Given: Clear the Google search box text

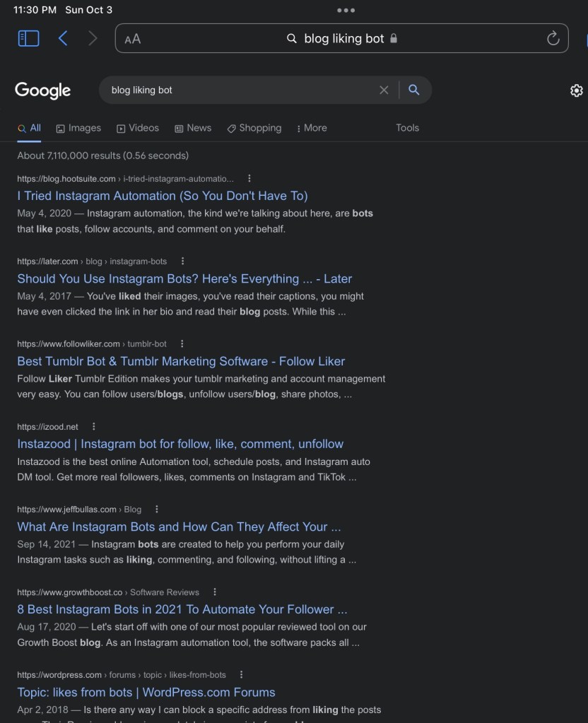Looking at the screenshot, I should tap(384, 90).
